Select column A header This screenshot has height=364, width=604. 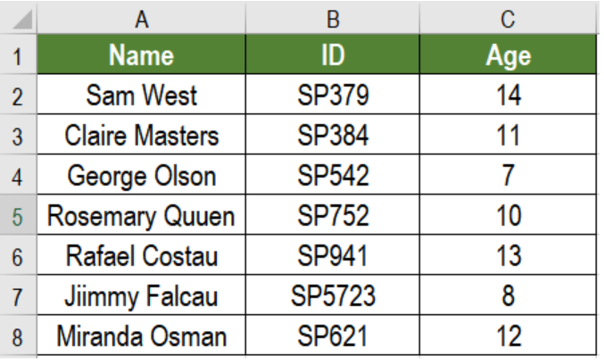141,19
